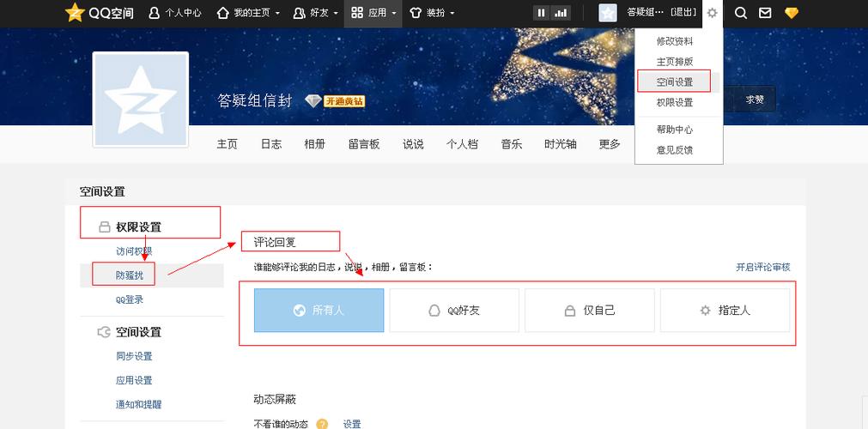Open 通知和提醒 in the sidebar
The height and width of the screenshot is (429, 868).
coord(138,405)
